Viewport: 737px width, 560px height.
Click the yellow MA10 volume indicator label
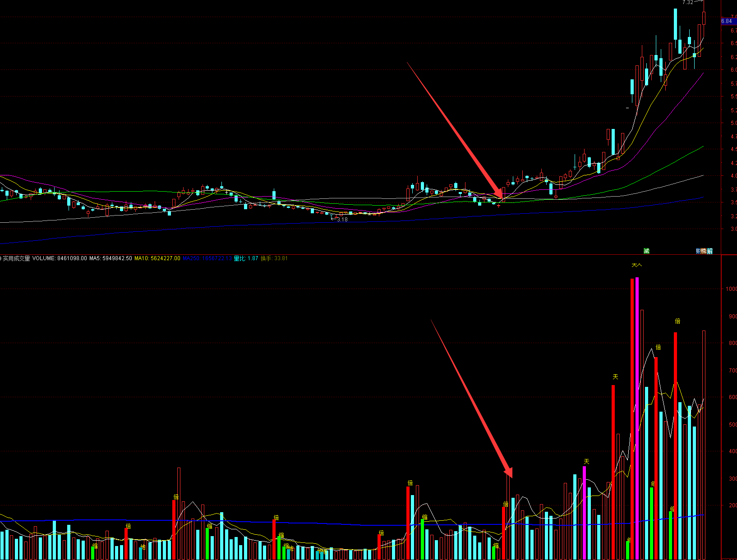[x=157, y=258]
